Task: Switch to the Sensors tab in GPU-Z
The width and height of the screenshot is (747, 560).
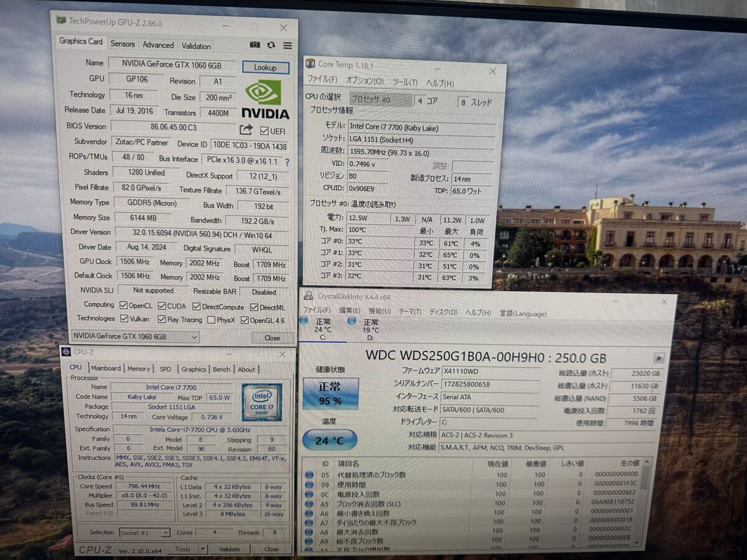Action: coord(122,44)
